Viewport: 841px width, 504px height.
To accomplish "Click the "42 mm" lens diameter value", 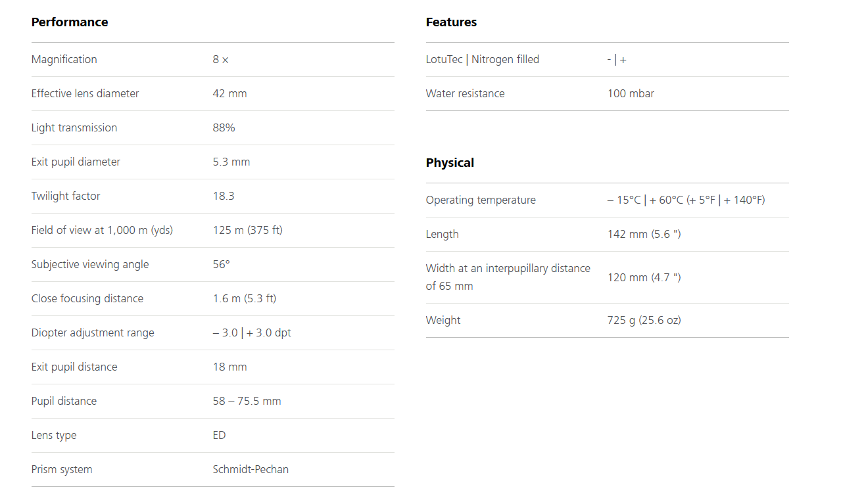I will tap(229, 94).
